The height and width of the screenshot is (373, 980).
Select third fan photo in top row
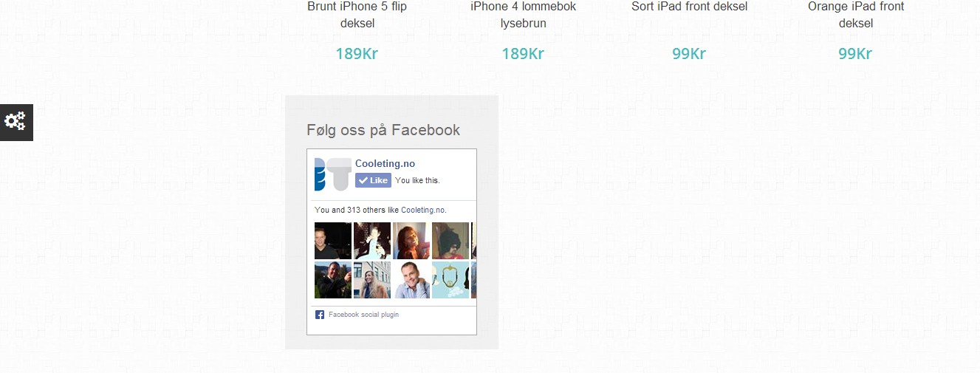(411, 241)
